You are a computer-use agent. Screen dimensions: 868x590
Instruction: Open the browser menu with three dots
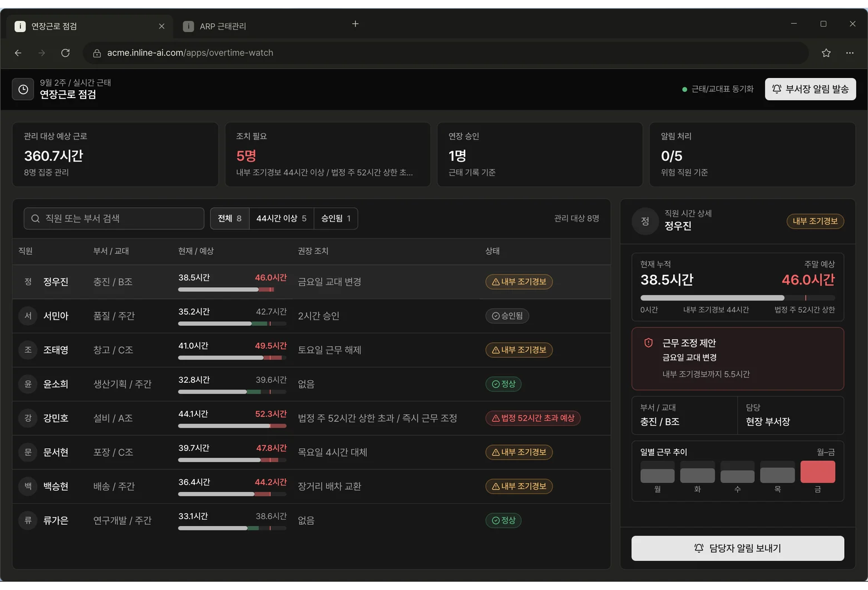click(850, 53)
